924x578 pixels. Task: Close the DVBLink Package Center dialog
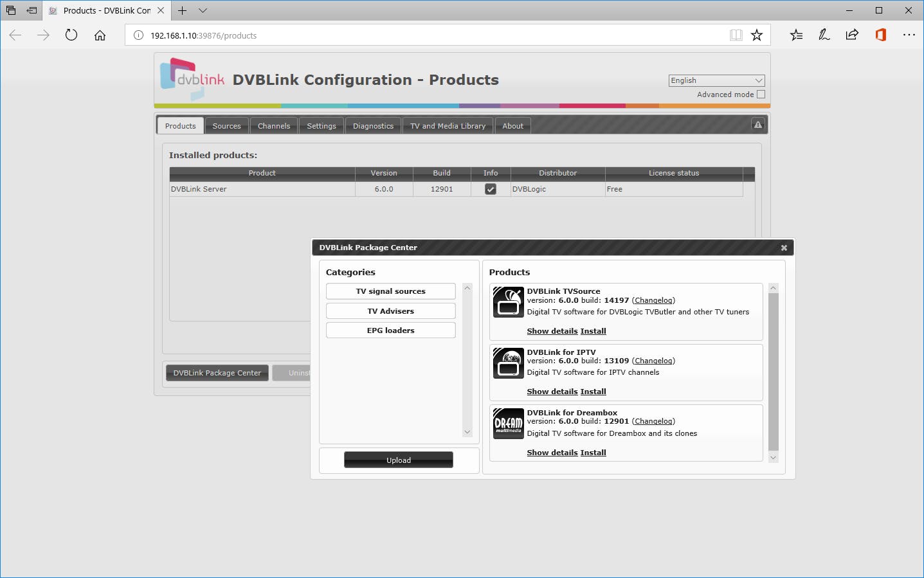784,248
